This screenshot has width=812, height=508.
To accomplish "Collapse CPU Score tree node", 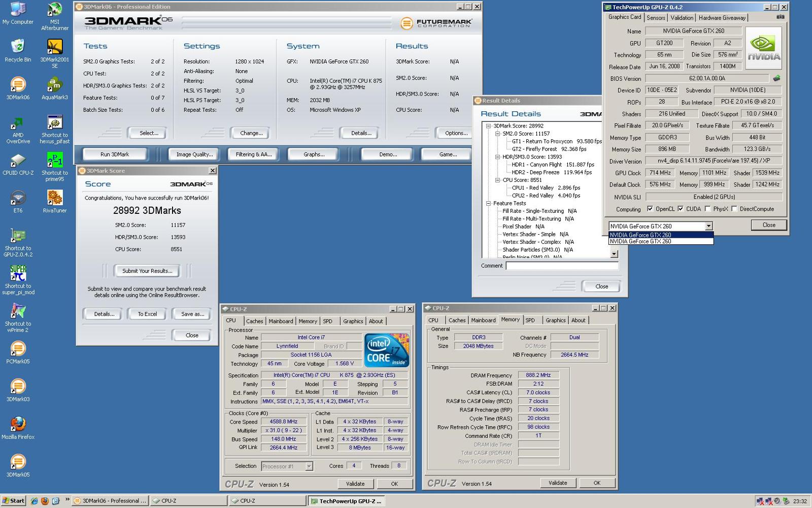I will coord(497,180).
